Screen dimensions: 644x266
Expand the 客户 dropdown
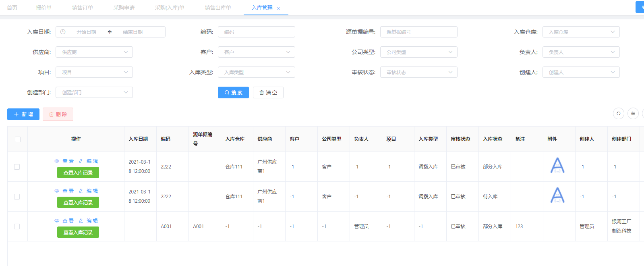257,52
